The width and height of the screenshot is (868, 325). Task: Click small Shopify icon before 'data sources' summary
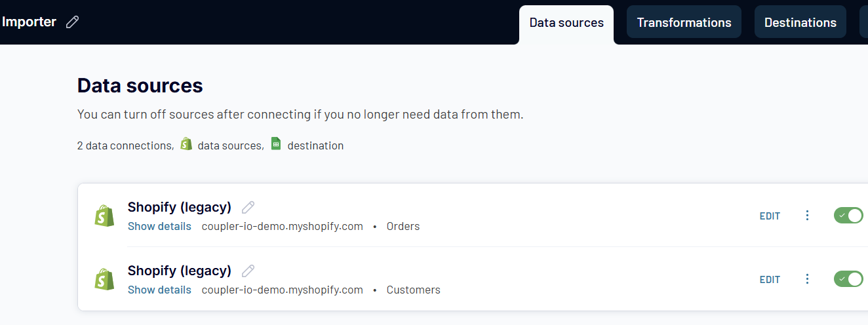click(186, 144)
